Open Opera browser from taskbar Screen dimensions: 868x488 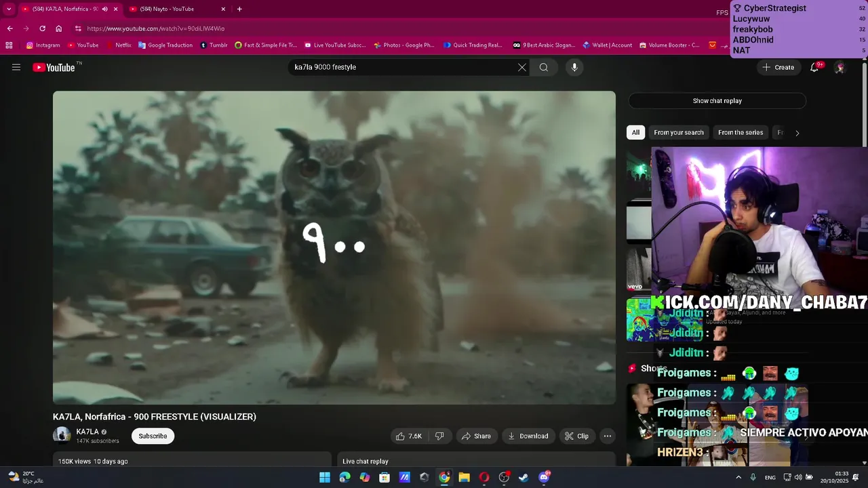[x=484, y=477]
